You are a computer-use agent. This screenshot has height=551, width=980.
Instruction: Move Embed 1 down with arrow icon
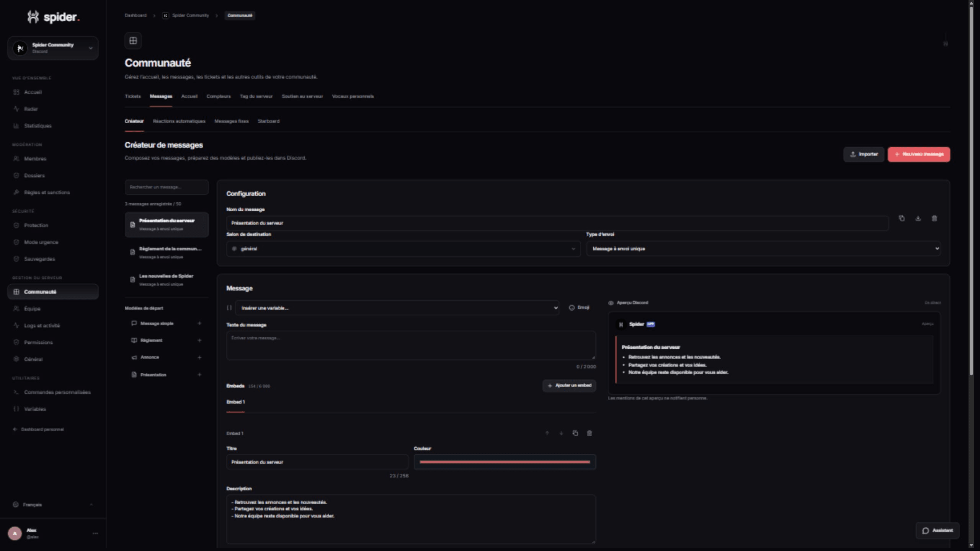pyautogui.click(x=561, y=433)
